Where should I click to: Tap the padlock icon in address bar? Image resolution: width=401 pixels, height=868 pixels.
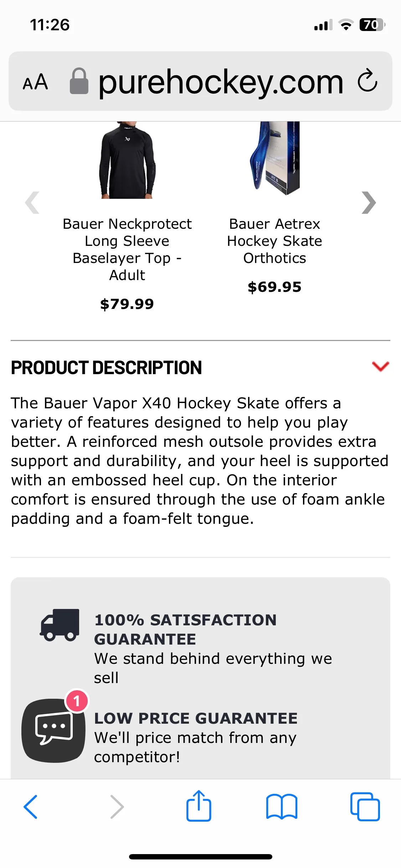(78, 81)
